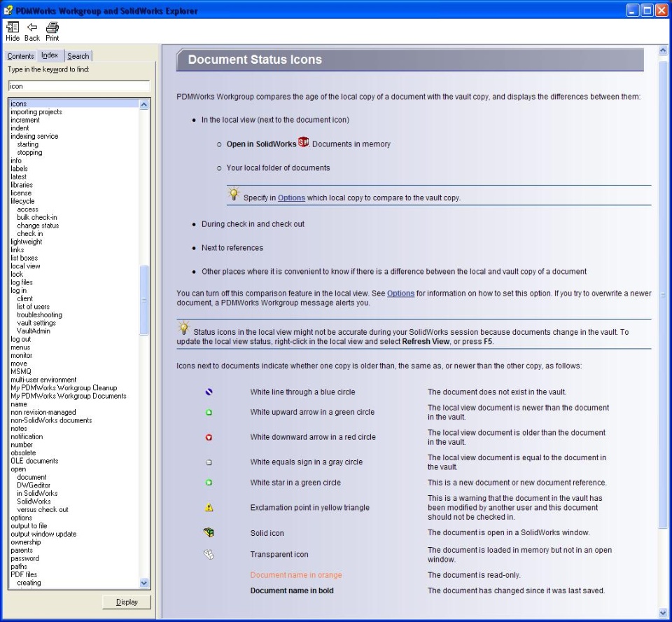Viewport: 672px width, 622px height.
Task: Select 'icons' index entry
Action: click(x=18, y=104)
